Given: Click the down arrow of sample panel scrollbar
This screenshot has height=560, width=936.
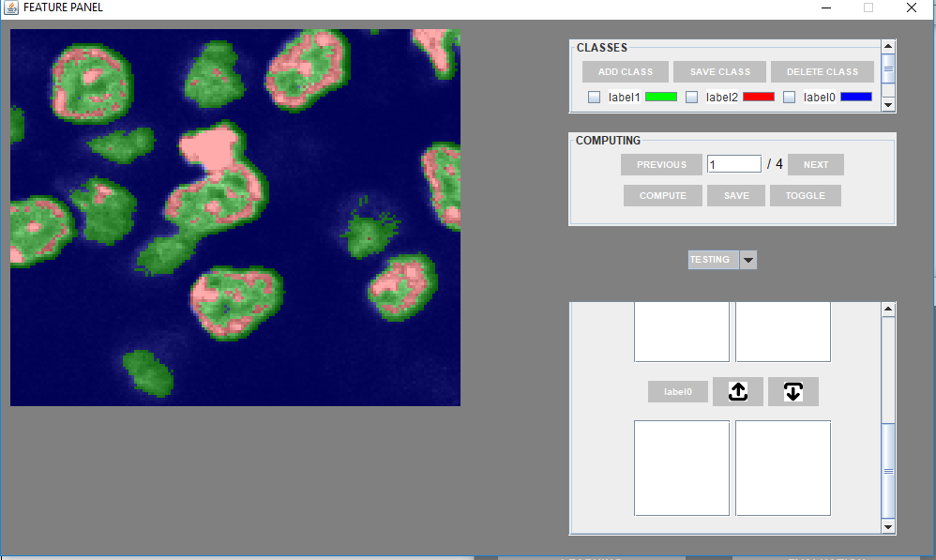Looking at the screenshot, I should (888, 526).
